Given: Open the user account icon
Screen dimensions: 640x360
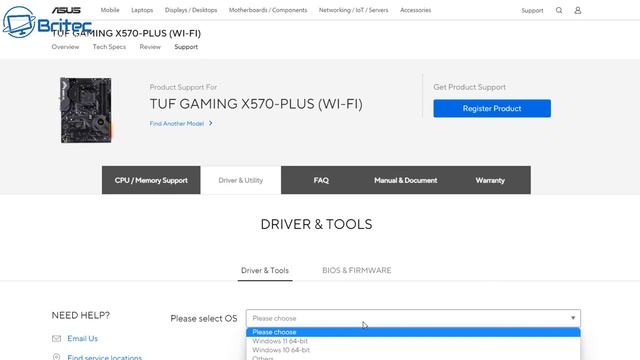Looking at the screenshot, I should [x=578, y=10].
